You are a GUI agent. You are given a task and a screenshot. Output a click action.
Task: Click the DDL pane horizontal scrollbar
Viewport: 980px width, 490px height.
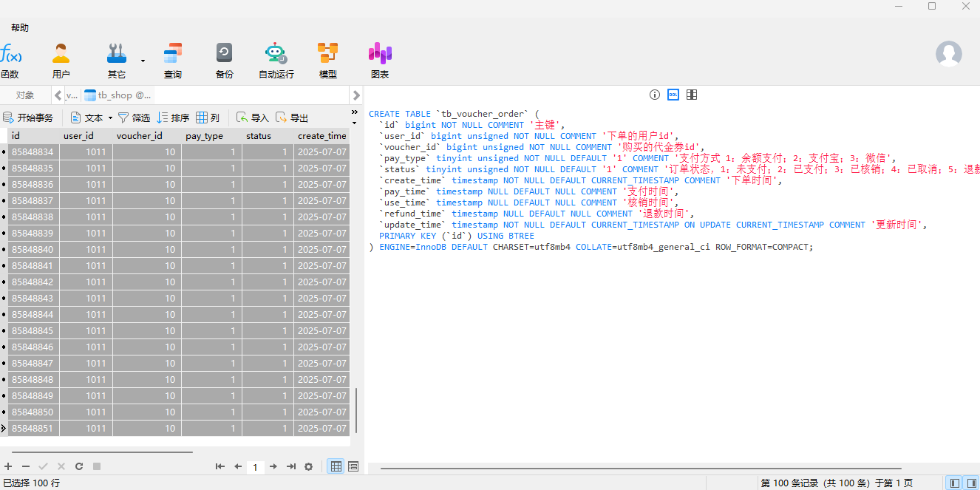coord(641,469)
